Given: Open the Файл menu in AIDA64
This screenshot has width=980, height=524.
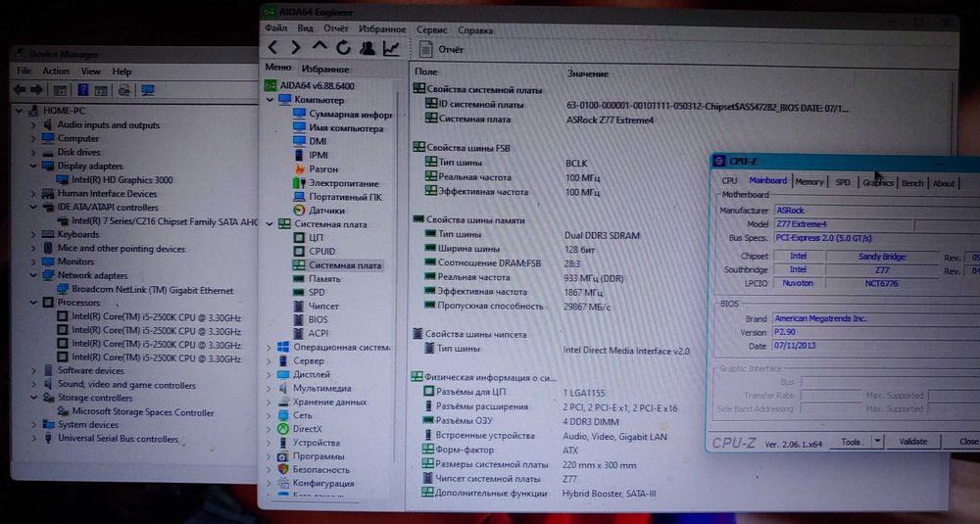Looking at the screenshot, I should [x=275, y=28].
